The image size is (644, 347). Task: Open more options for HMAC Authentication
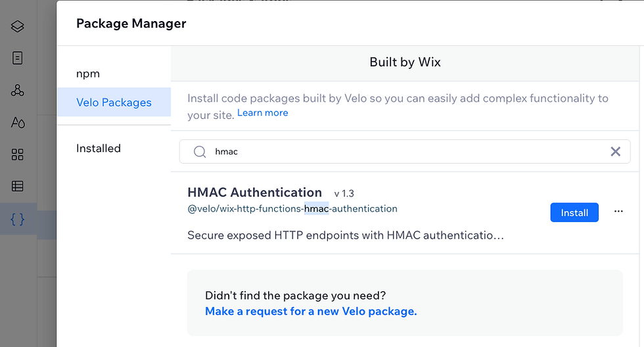point(618,212)
